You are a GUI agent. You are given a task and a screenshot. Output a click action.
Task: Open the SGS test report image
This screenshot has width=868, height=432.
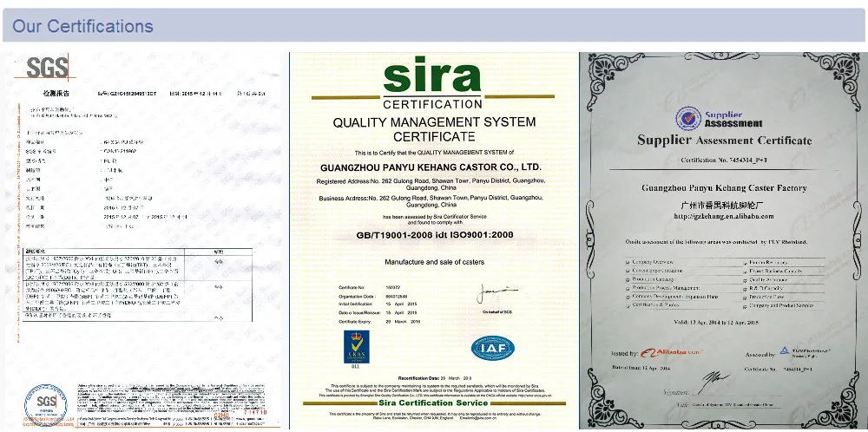(x=144, y=240)
